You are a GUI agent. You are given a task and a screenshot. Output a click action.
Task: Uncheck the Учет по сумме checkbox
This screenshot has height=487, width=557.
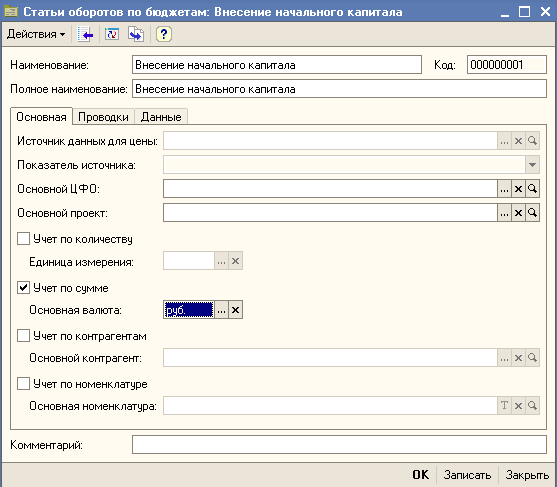tap(23, 287)
